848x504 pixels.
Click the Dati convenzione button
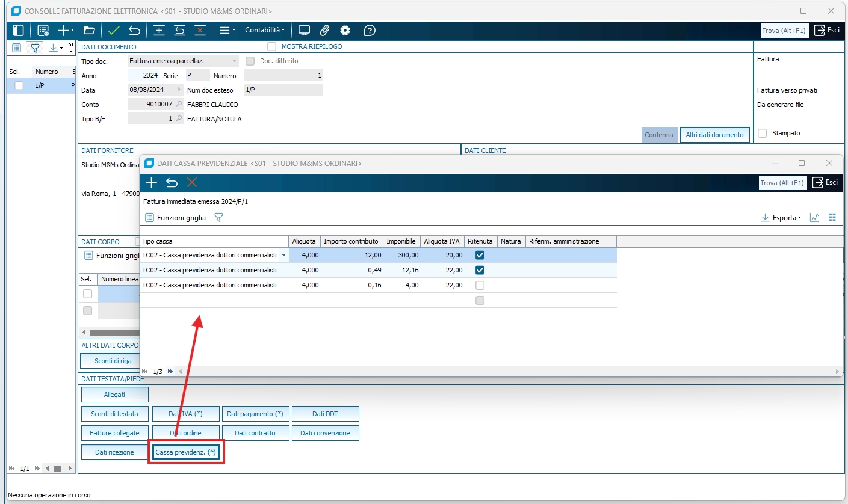pyautogui.click(x=326, y=433)
